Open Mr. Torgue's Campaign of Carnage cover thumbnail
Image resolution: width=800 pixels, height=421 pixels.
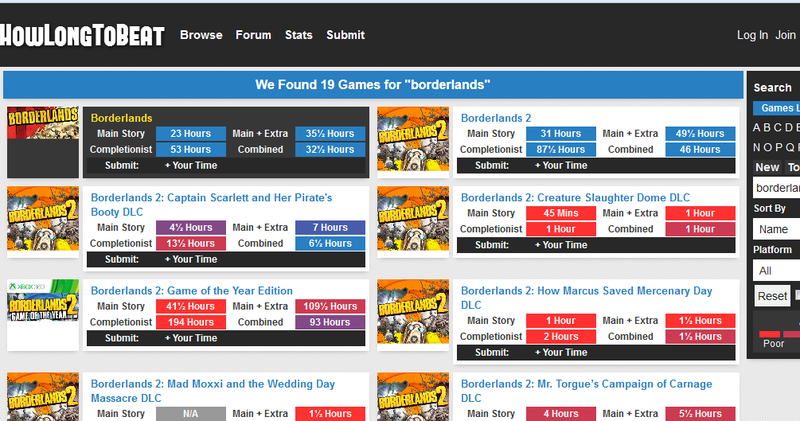(x=413, y=397)
